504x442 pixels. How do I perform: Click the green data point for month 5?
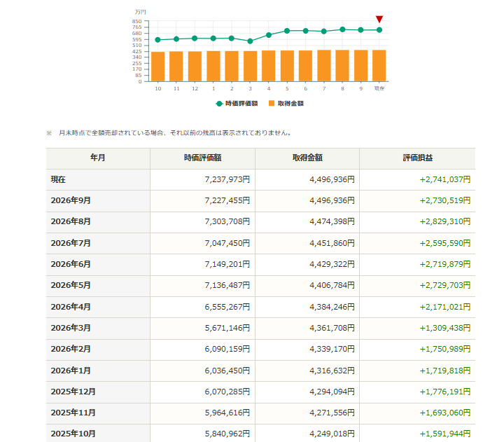click(287, 31)
